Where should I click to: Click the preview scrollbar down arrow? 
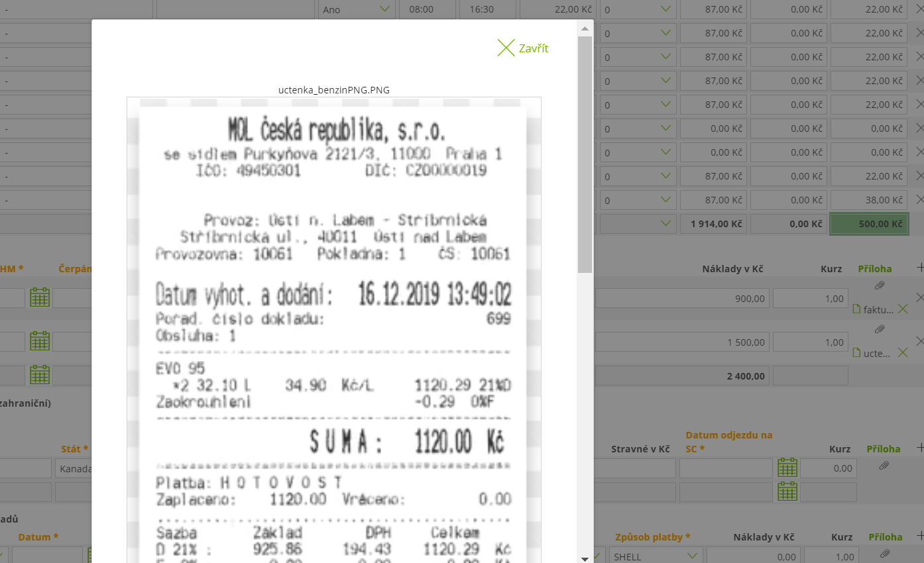pos(585,558)
